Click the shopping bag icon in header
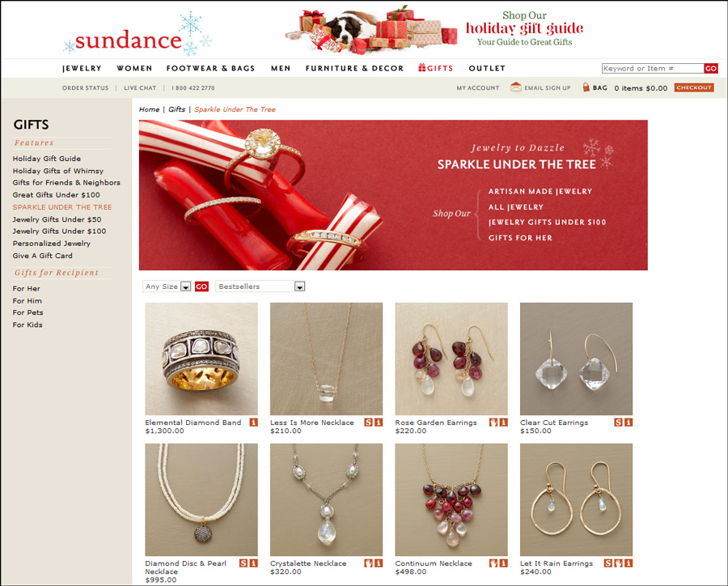Screen dimensions: 728x586 (586, 87)
